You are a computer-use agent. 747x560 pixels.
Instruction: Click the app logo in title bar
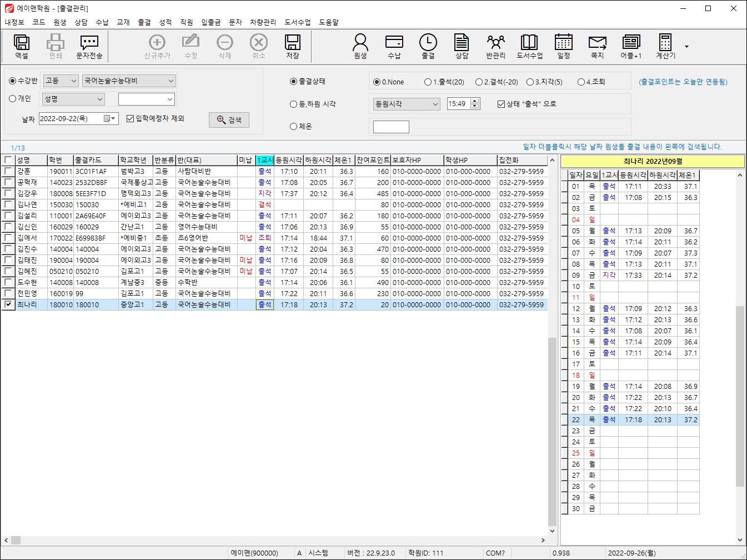point(9,8)
